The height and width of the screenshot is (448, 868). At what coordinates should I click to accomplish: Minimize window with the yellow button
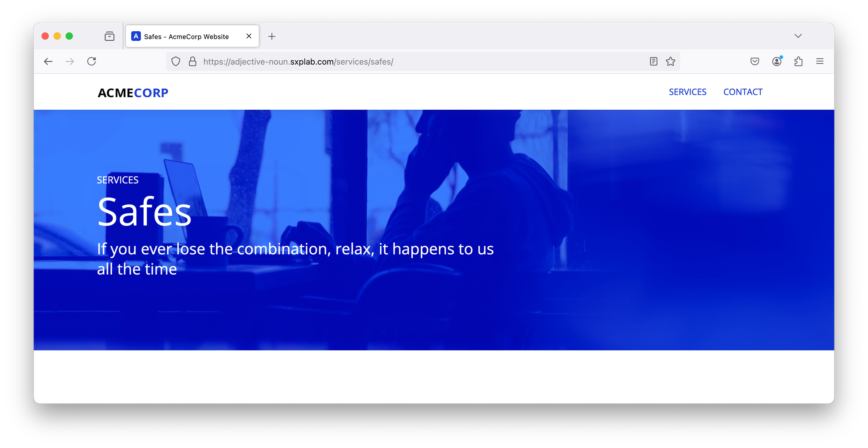pos(57,36)
